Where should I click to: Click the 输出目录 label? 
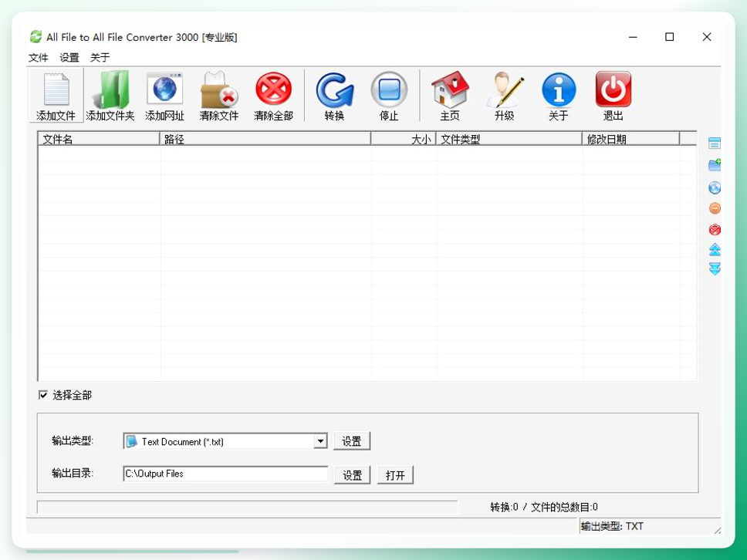(73, 473)
